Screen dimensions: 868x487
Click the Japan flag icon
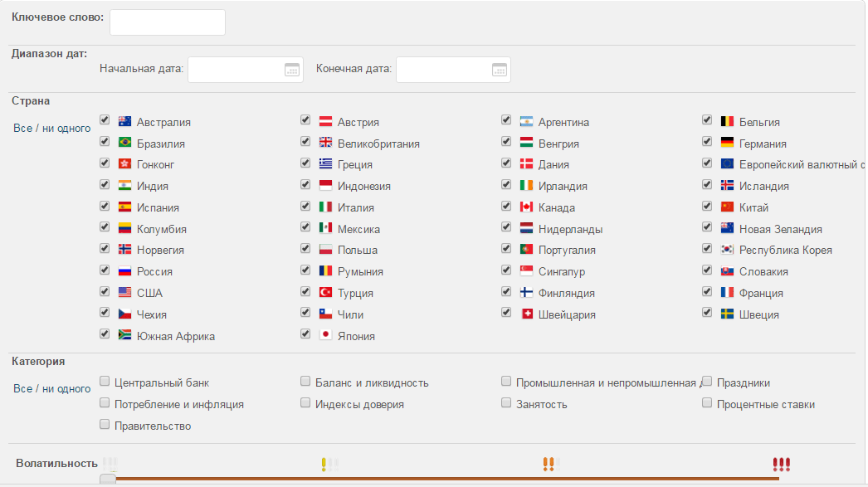click(325, 335)
